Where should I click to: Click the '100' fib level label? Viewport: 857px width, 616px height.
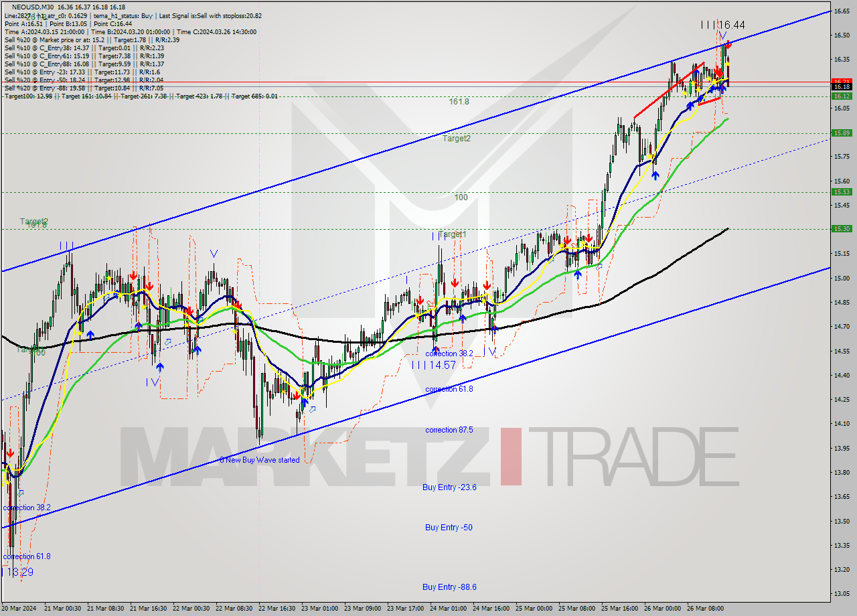point(461,198)
